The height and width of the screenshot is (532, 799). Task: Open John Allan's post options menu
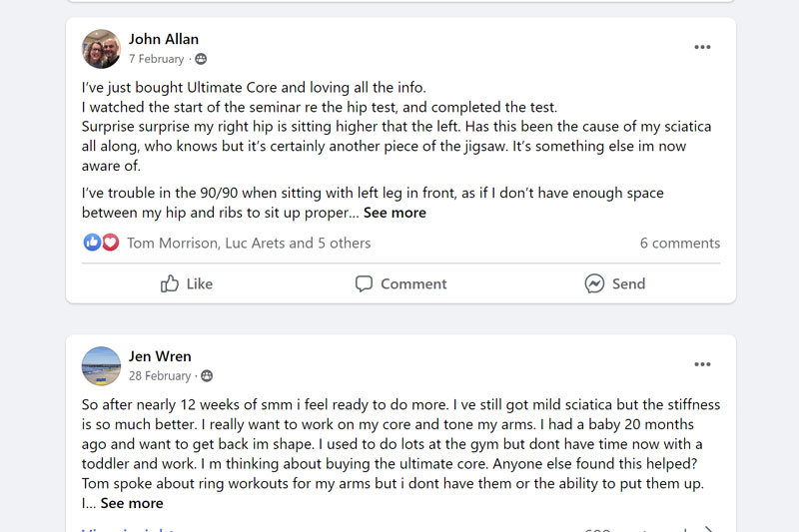coord(702,48)
